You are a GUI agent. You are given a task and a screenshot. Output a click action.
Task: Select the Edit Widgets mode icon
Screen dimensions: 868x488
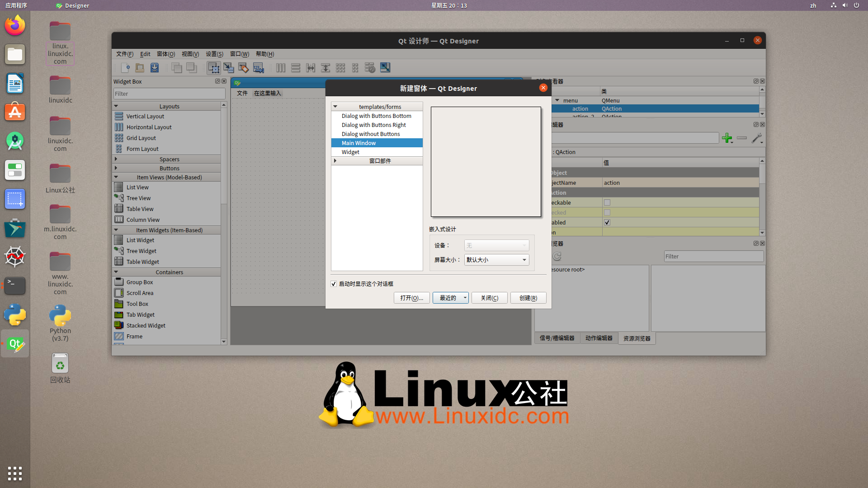214,68
